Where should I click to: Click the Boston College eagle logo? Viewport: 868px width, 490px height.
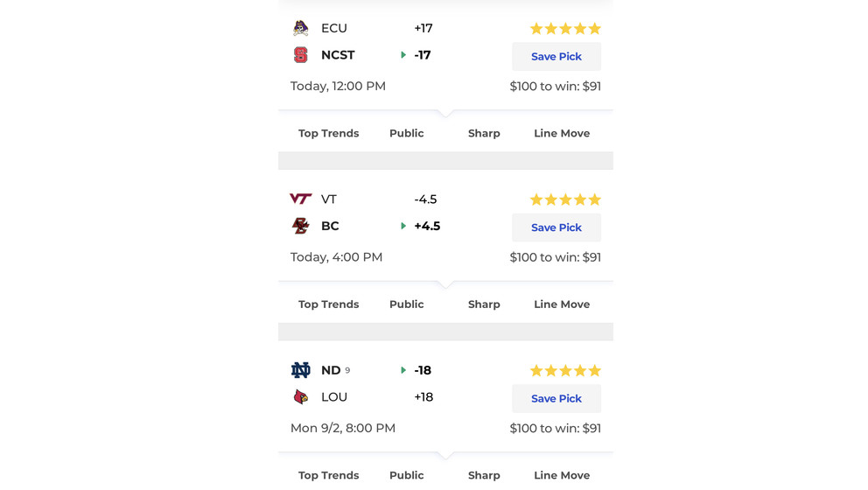click(301, 226)
